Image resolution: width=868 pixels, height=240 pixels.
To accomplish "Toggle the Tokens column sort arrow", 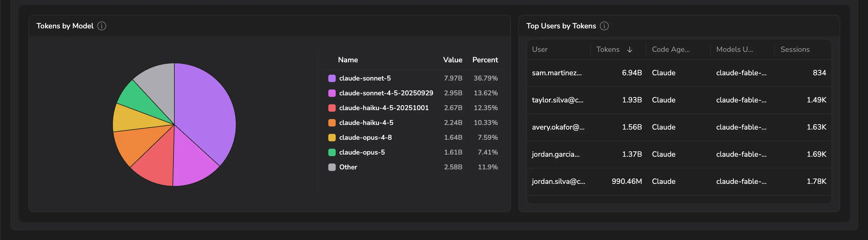I will (x=629, y=49).
